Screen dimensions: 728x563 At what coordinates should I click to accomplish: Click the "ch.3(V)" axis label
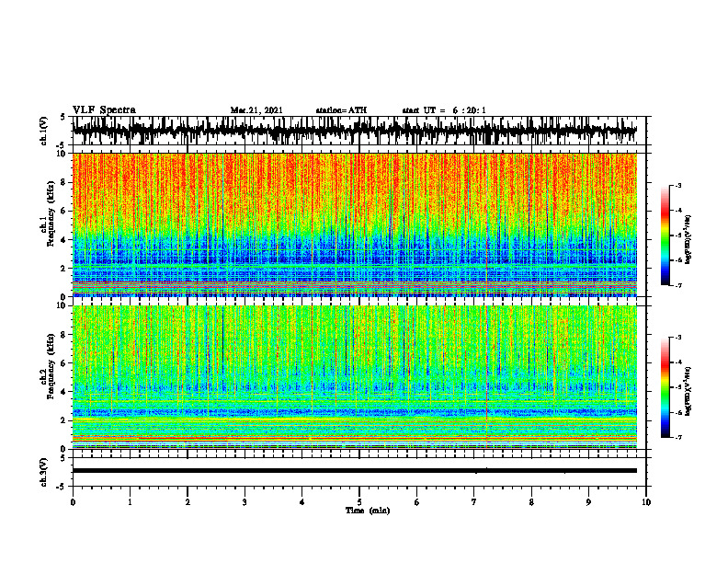coord(44,473)
